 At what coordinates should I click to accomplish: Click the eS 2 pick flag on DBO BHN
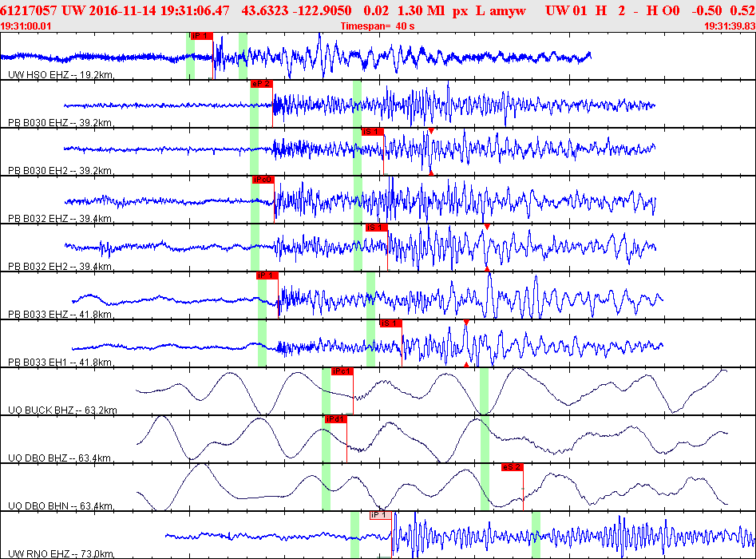pos(512,467)
